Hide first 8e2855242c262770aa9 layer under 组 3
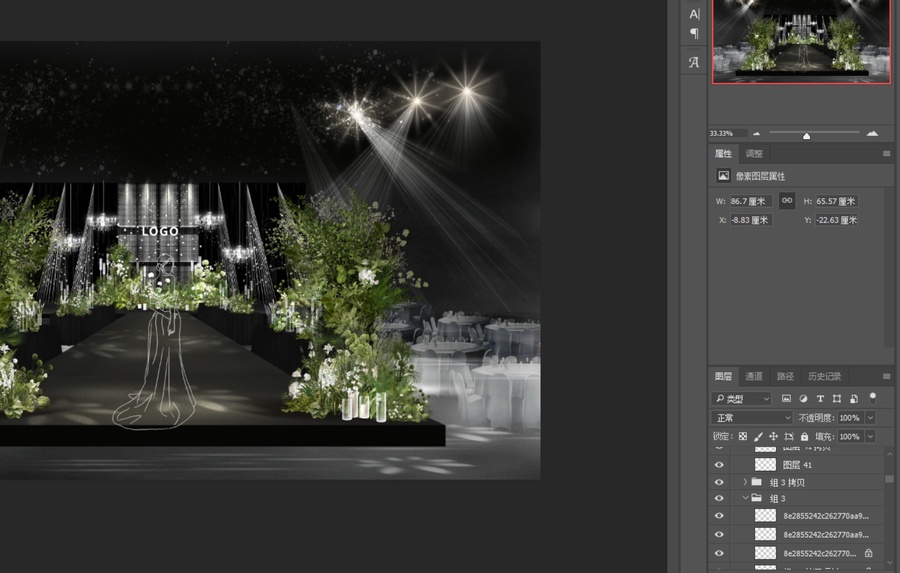The height and width of the screenshot is (573, 900). click(719, 516)
